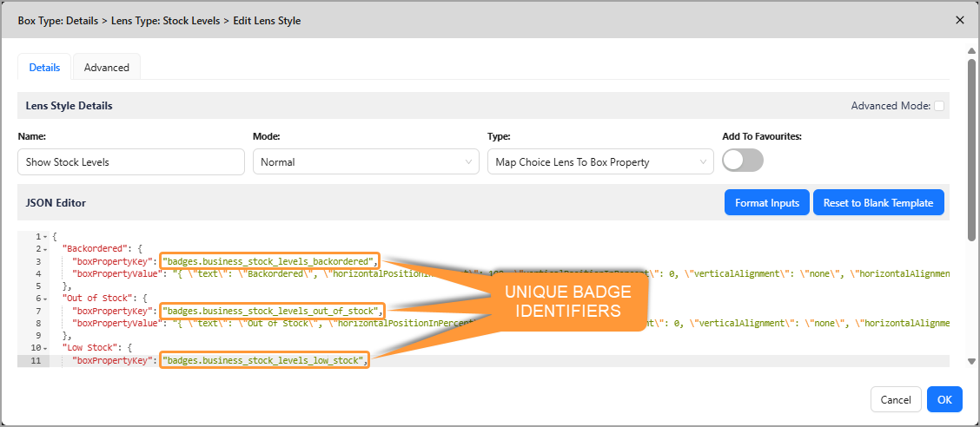
Task: Open the Mode dropdown set to Normal
Action: coord(365,162)
